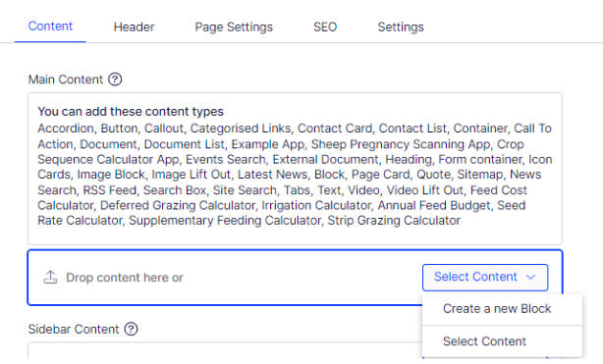Switch to the Settings tab

pyautogui.click(x=401, y=26)
